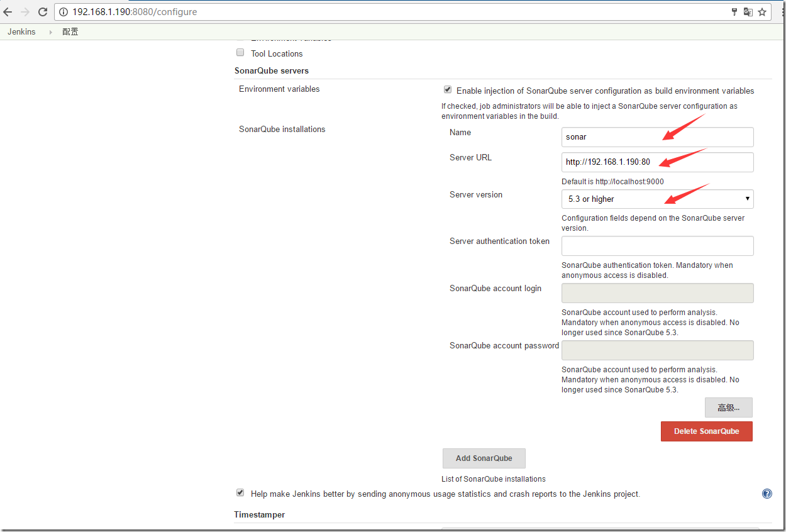Screen dimensions: 786x532
Task: Uncheck anonymous usage statistics checkbox
Action: tap(240, 493)
